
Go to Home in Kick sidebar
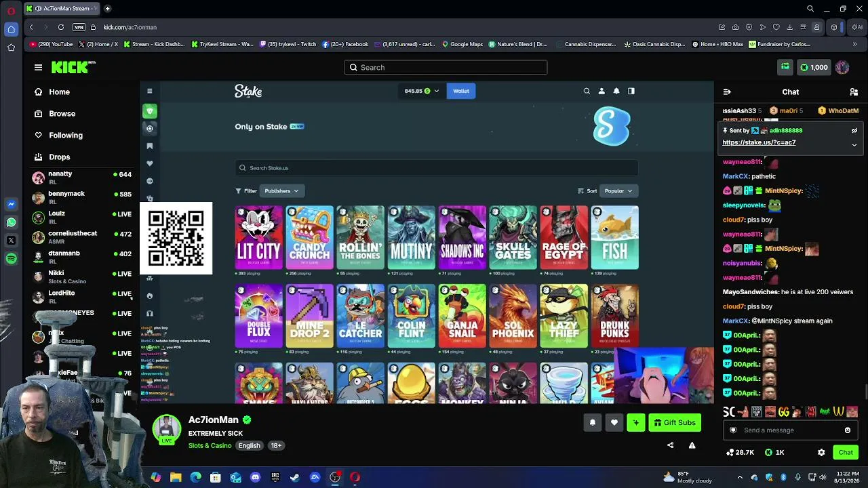coord(59,91)
